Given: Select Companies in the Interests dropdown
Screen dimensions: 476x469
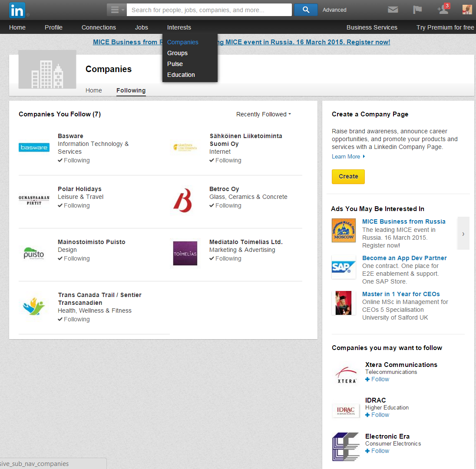Looking at the screenshot, I should click(x=183, y=42).
